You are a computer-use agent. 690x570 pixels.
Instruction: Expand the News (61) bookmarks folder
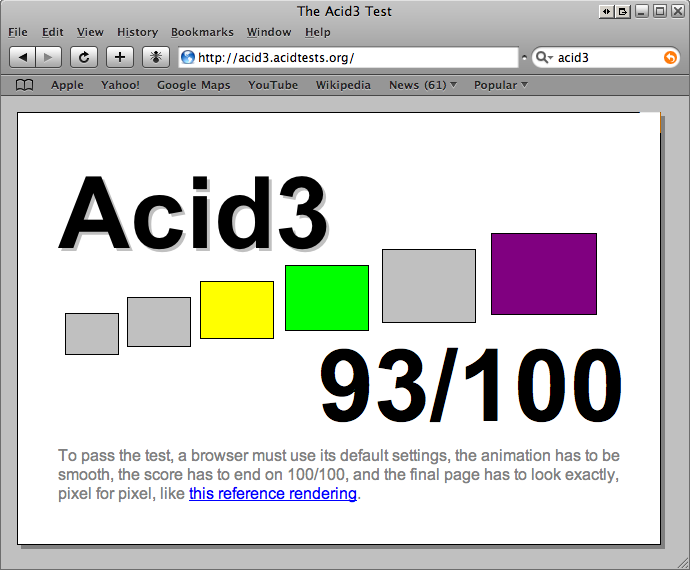(422, 85)
